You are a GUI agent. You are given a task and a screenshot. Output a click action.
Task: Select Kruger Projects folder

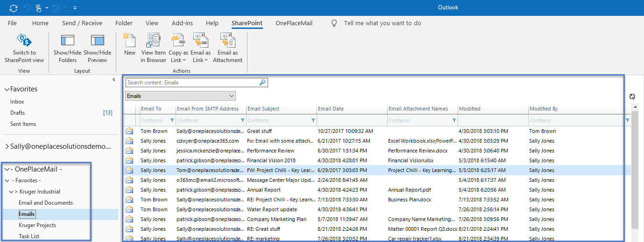[37, 225]
